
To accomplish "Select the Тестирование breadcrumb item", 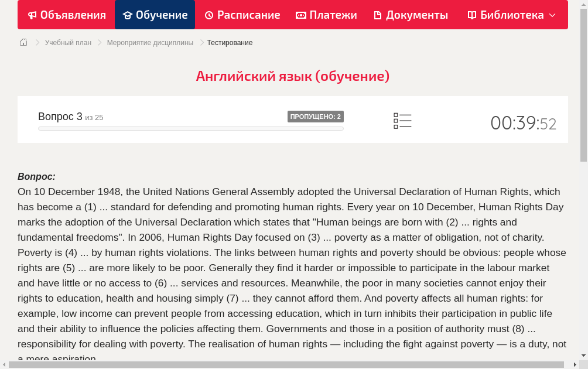I will click(x=230, y=43).
